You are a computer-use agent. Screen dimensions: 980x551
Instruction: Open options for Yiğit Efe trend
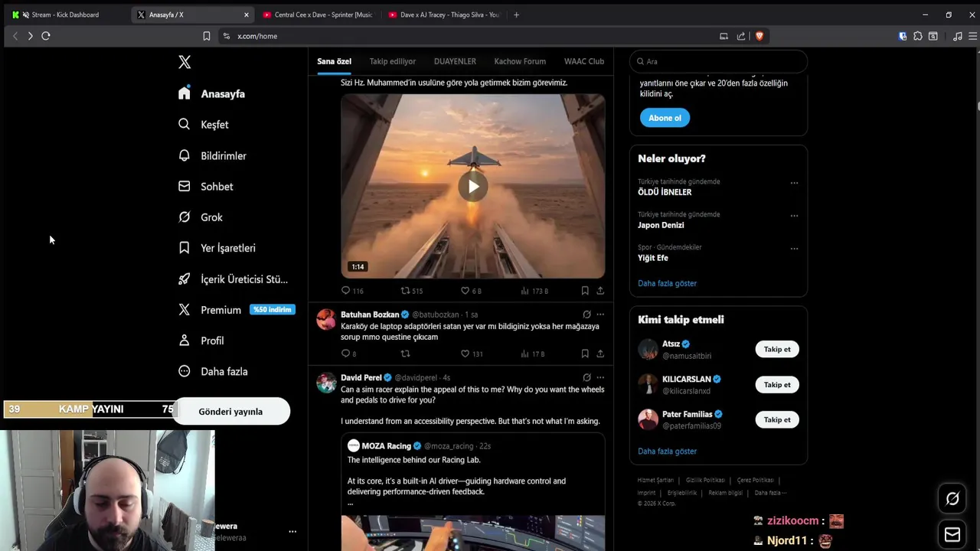point(794,249)
